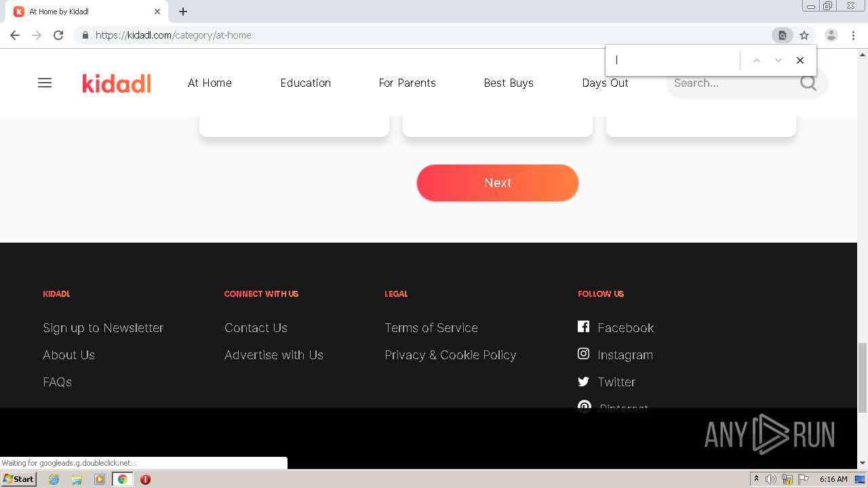This screenshot has height=488, width=868.
Task: Open Education menu item
Action: 306,83
